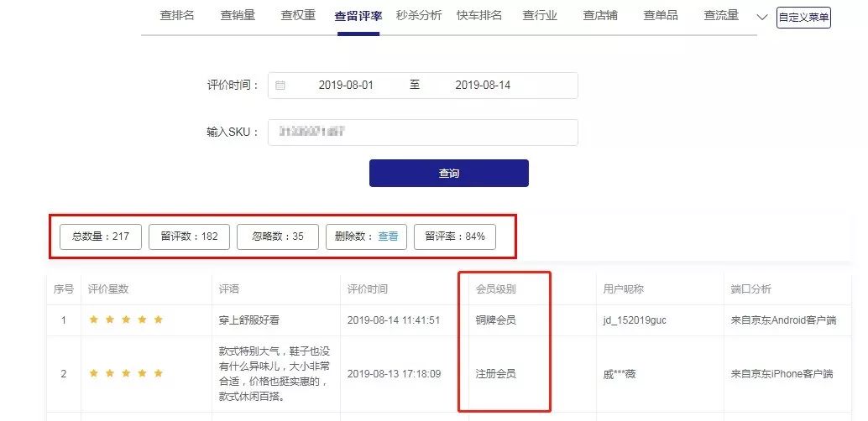
Task: Click the 输入SKU： field label
Action: 233,133
